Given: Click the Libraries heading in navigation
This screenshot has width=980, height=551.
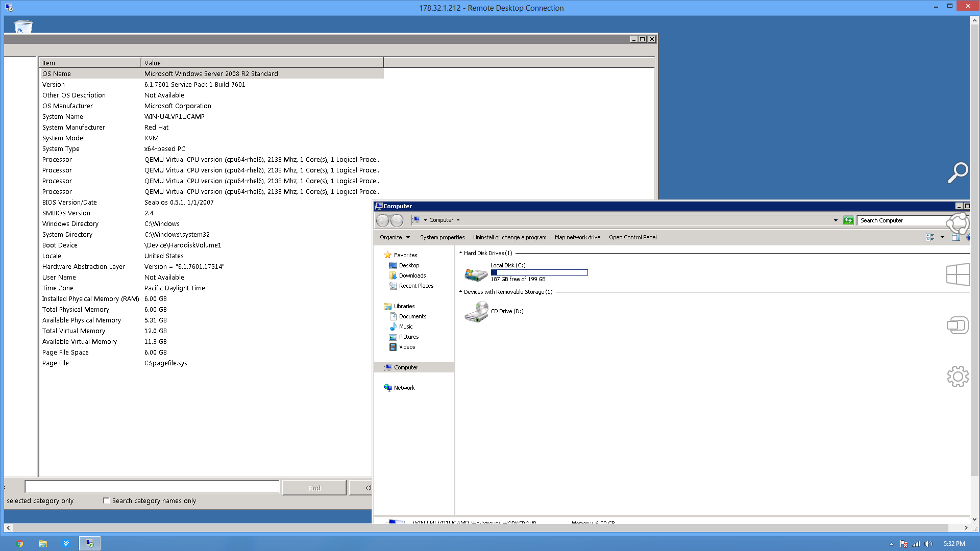Looking at the screenshot, I should pos(399,306).
